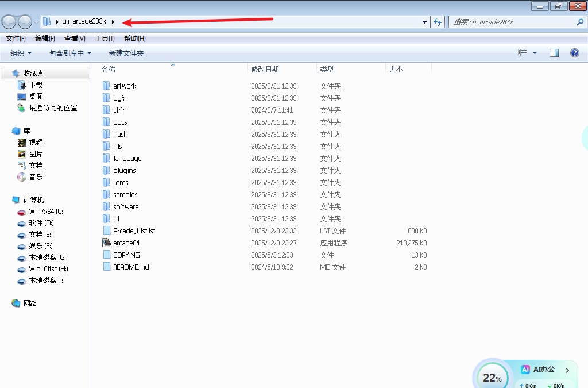Expand the address bar history dropdown
The width and height of the screenshot is (588, 388).
coord(425,22)
